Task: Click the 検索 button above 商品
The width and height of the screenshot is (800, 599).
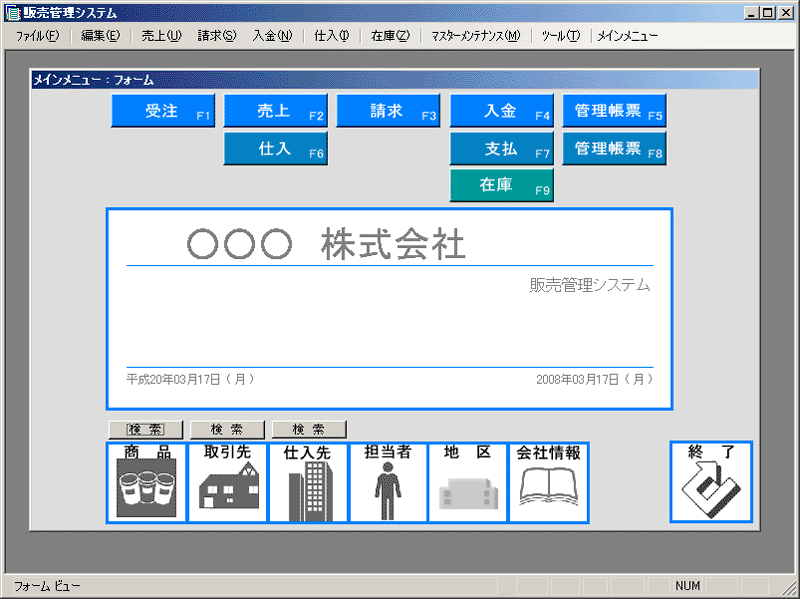Action: pos(146,429)
